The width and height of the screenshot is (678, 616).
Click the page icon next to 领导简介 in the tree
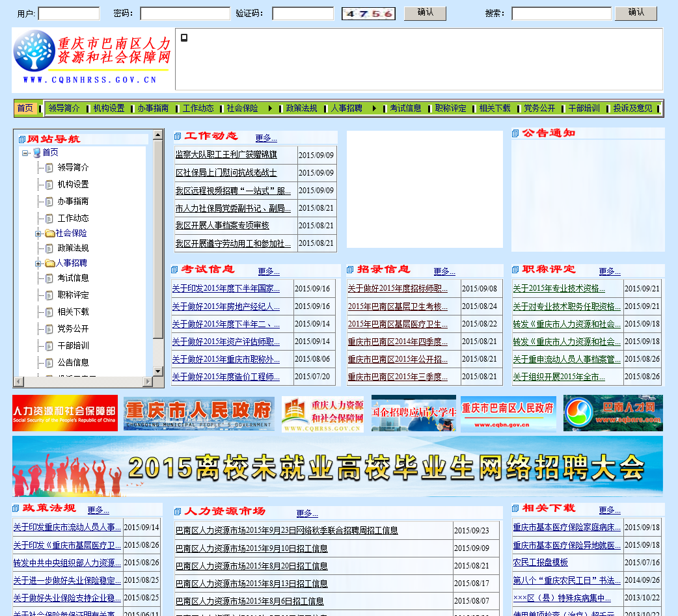[x=49, y=168]
